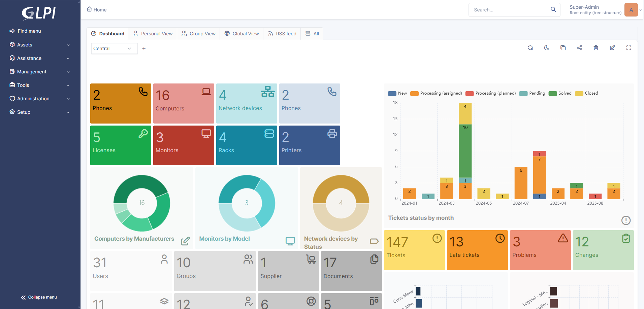Click the Home breadcrumb link
Screen dimensions: 644x309
(x=97, y=10)
